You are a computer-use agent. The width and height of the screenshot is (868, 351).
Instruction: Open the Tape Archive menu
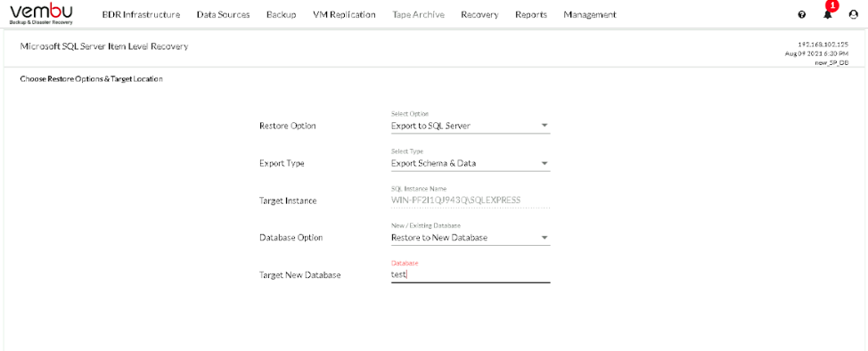tap(419, 15)
